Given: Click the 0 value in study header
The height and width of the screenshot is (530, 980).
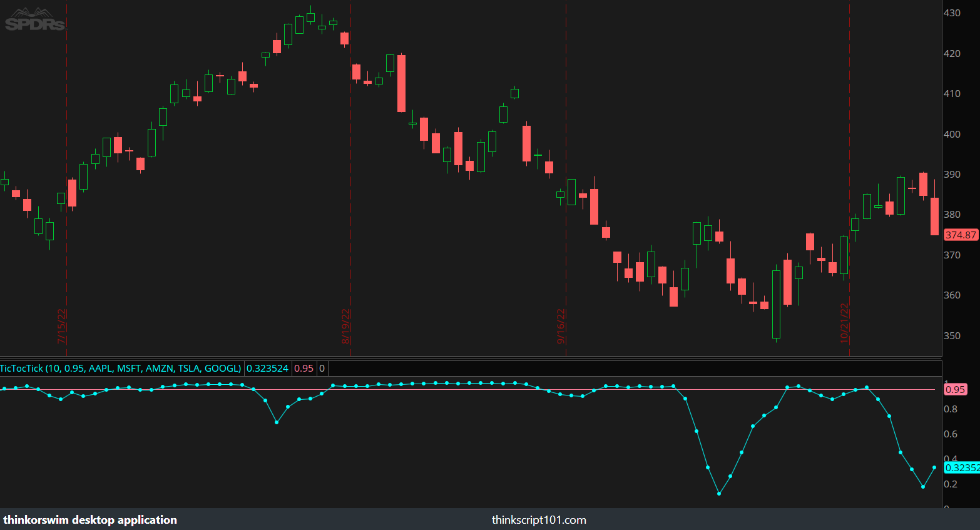Looking at the screenshot, I should 322,369.
